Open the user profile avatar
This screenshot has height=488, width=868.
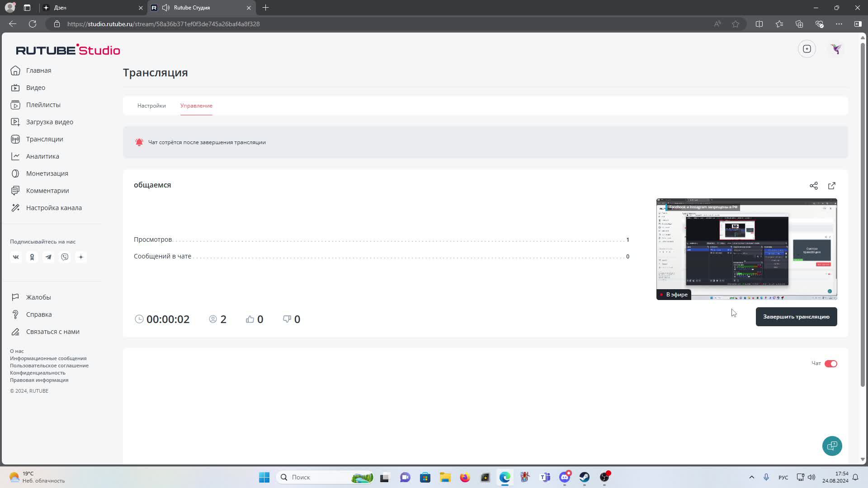835,49
